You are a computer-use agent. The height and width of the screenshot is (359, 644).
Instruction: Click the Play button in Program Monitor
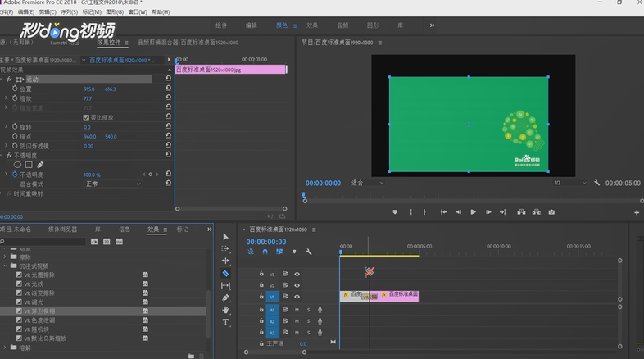pyautogui.click(x=473, y=212)
